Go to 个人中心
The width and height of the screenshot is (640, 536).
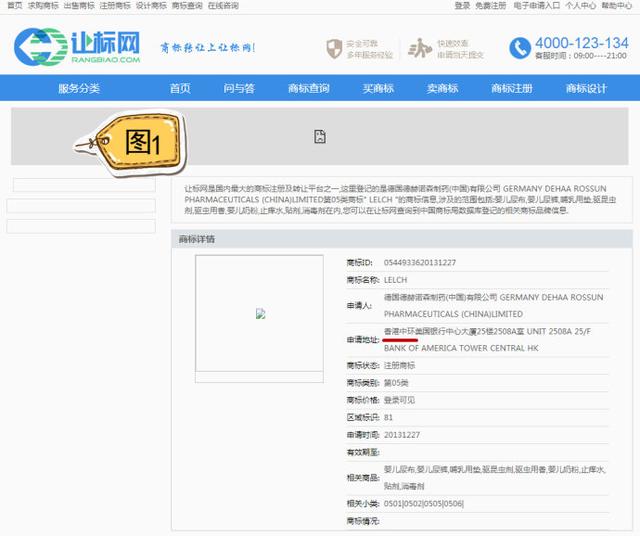point(580,5)
